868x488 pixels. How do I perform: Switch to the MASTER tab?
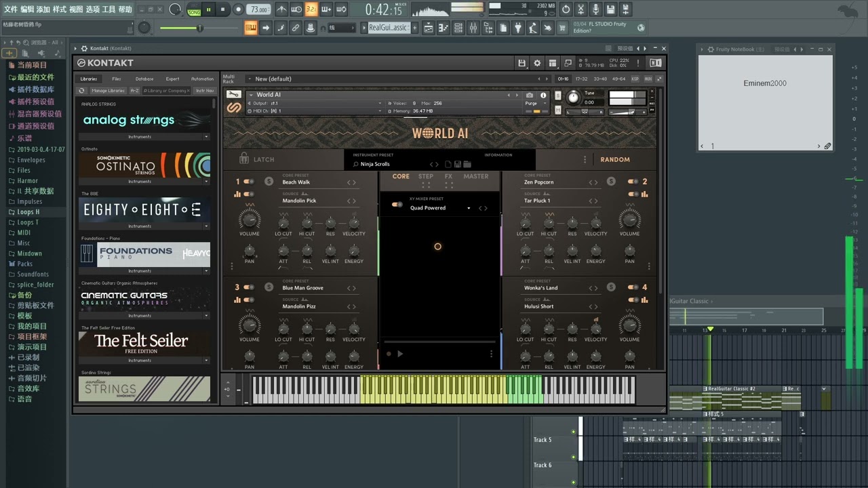(x=476, y=176)
